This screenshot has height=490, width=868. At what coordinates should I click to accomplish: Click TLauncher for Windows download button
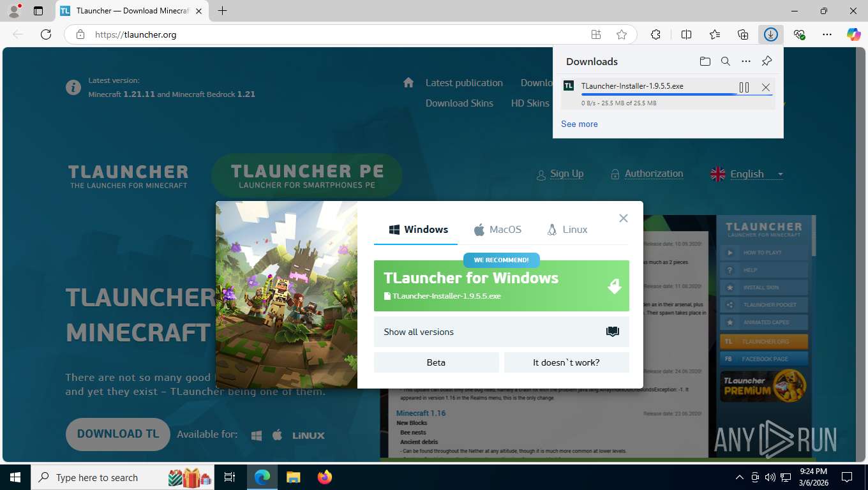(x=502, y=286)
